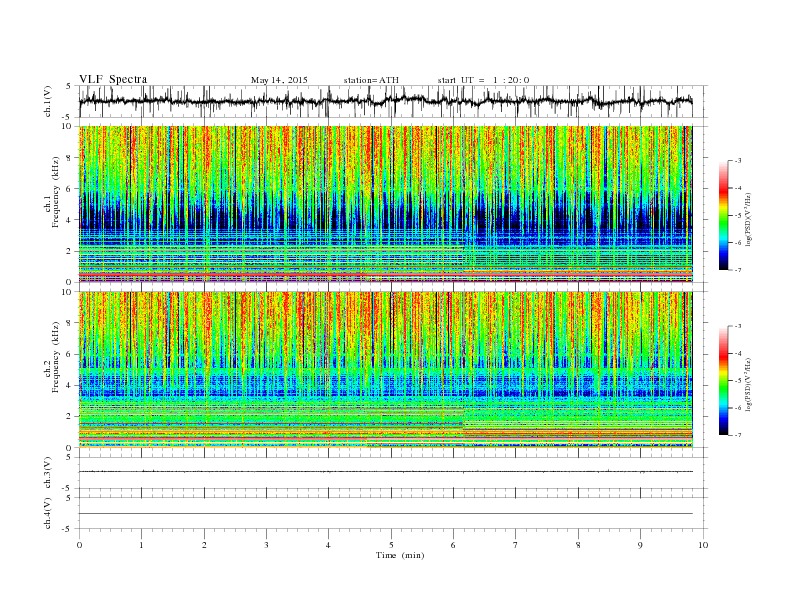Click the ch.3 voltage trace line
The image size is (792, 612).
(385, 472)
